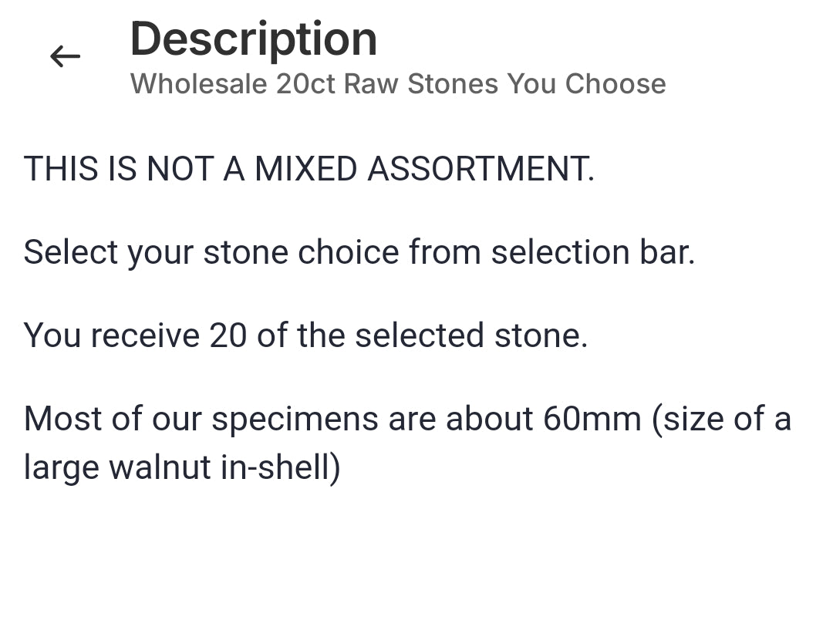Click the 'You receive 20' sentence
The width and height of the screenshot is (833, 644).
coord(305,335)
